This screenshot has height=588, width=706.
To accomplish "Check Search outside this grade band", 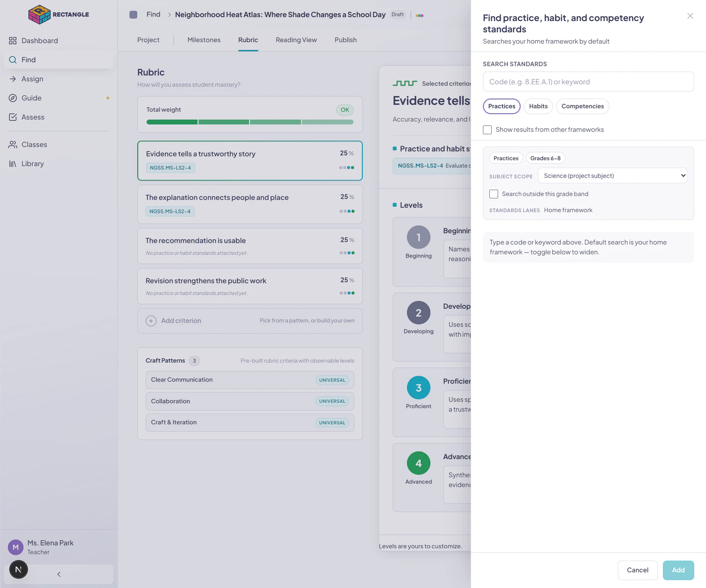I will (x=494, y=194).
